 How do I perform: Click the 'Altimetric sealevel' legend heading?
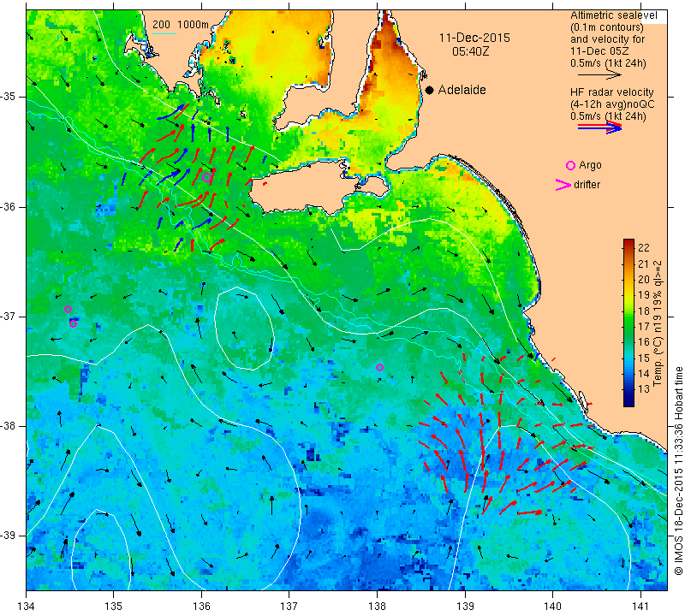(x=613, y=15)
